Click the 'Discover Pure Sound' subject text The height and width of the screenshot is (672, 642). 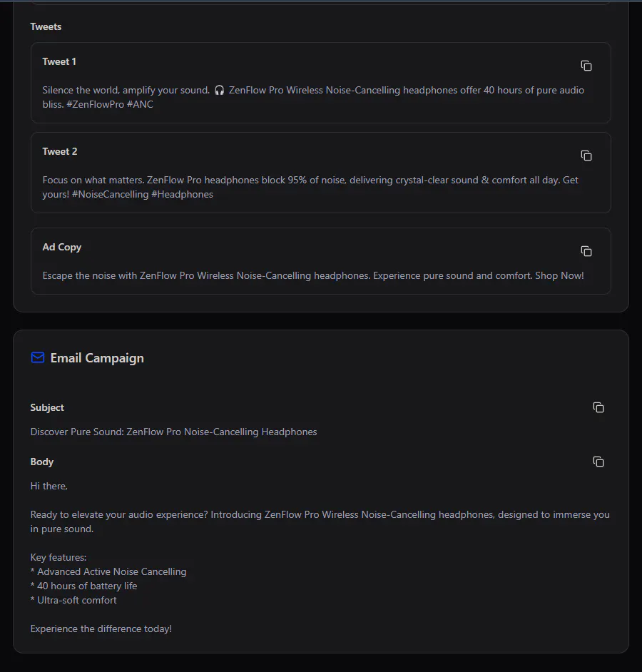point(173,432)
